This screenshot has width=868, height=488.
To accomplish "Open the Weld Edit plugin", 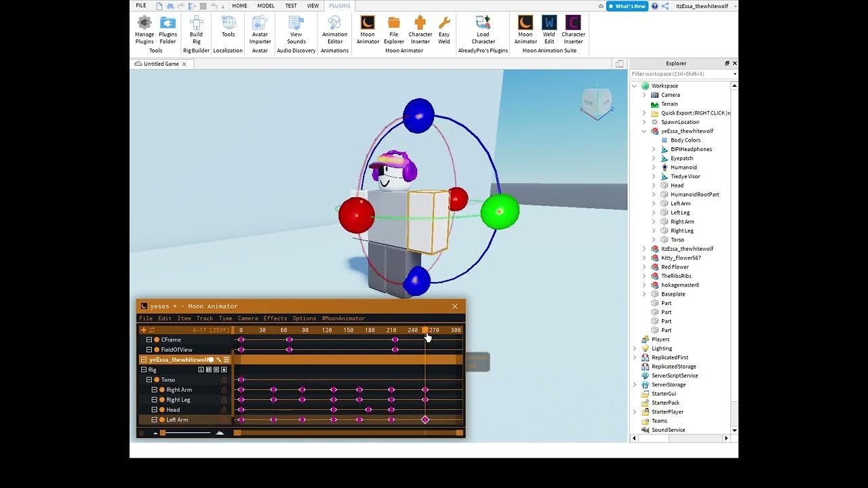I will pyautogui.click(x=549, y=30).
